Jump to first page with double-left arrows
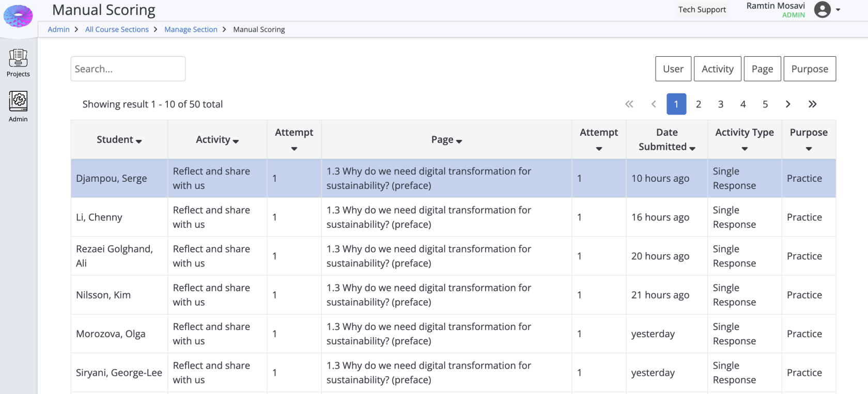Image resolution: width=868 pixels, height=394 pixels. [x=629, y=104]
